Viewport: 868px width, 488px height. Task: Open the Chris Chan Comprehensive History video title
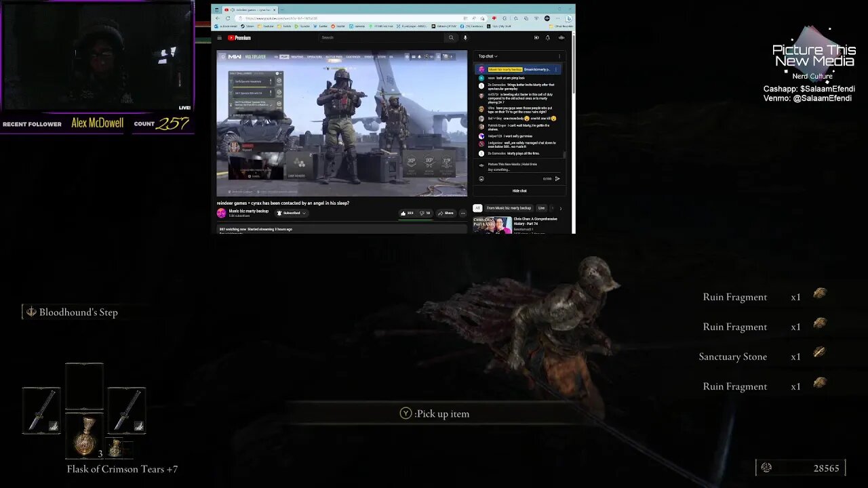coord(535,221)
